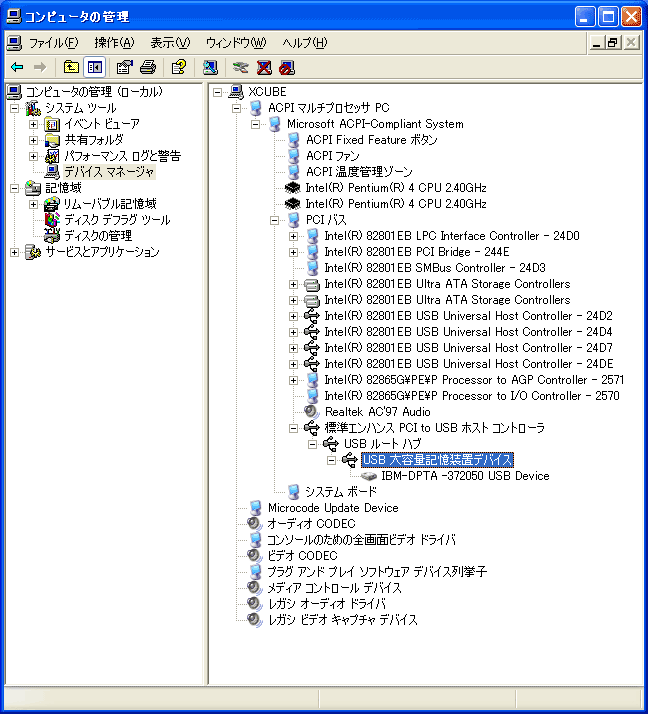648x714 pixels.
Task: Click the オーディオ CODEC speaker icon
Action: (x=255, y=524)
